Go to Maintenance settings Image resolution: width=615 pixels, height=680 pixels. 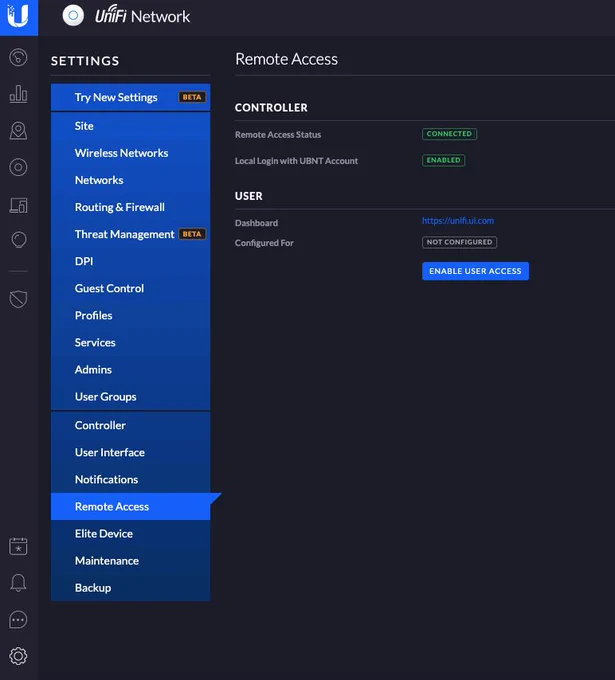pos(131,561)
